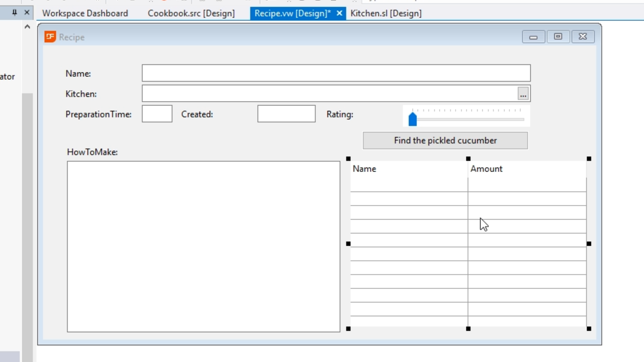Open the Cookbook.src Design tab
Screen dimensions: 644x362
click(191, 13)
